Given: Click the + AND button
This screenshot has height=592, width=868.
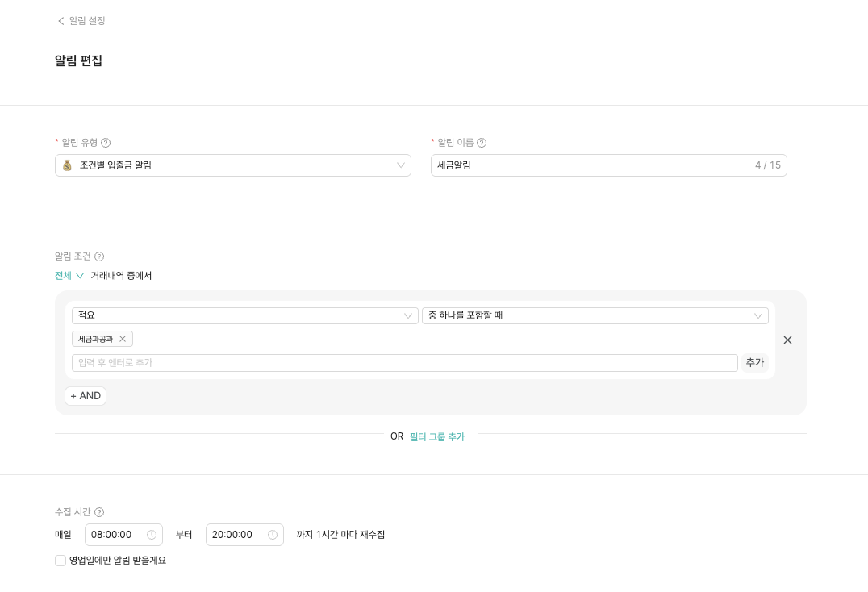Looking at the screenshot, I should click(x=86, y=396).
